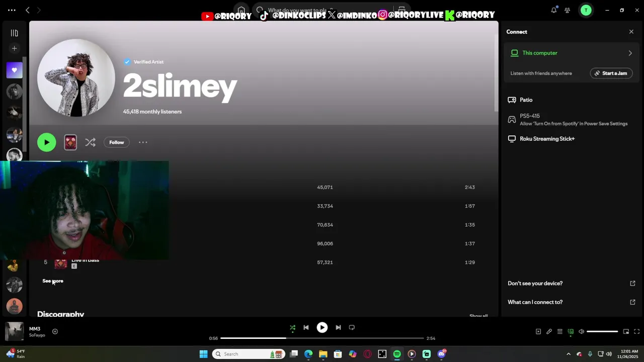The height and width of the screenshot is (362, 644).
Task: Select PS5-415 device
Action: click(569, 120)
